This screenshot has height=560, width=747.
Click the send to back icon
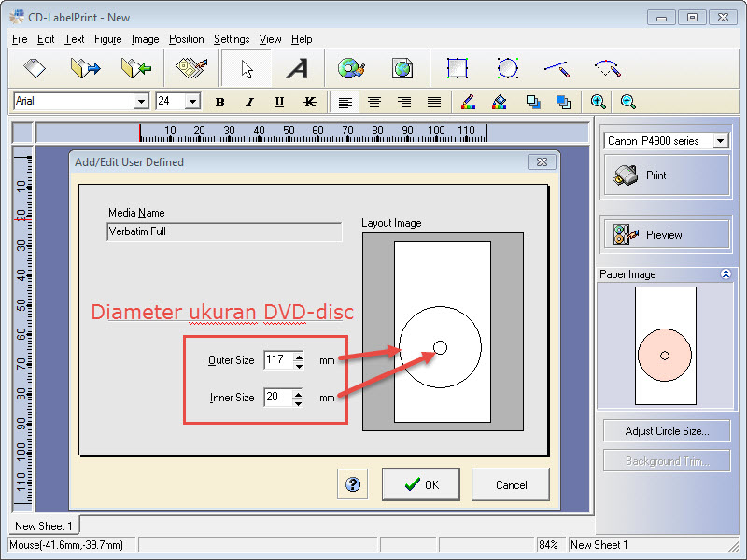pyautogui.click(x=563, y=102)
